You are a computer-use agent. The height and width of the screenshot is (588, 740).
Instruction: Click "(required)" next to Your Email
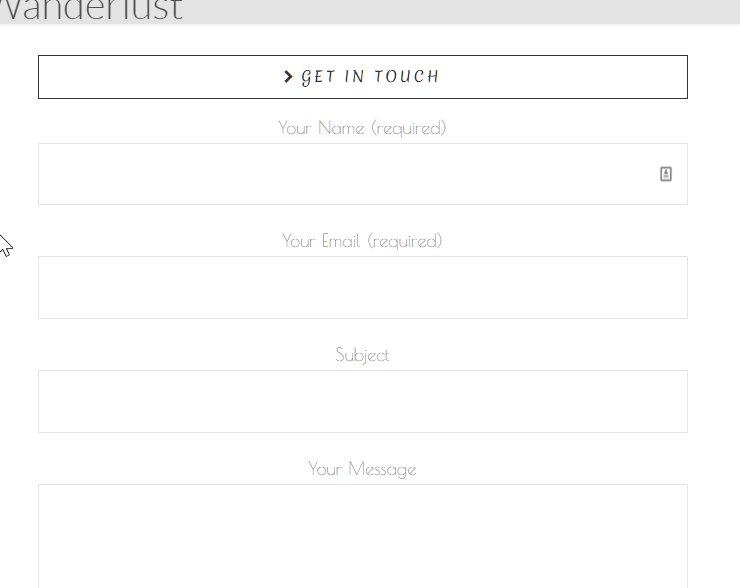pos(405,242)
